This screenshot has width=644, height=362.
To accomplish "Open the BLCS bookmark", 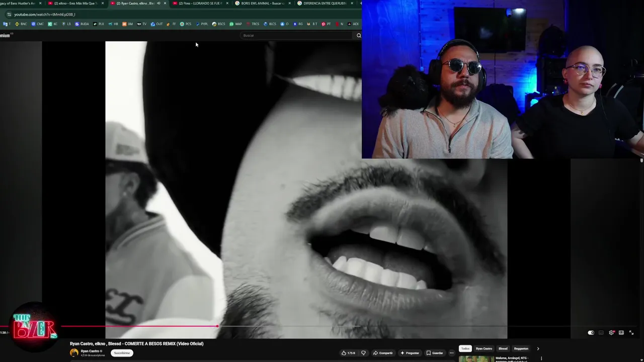I will pos(270,24).
